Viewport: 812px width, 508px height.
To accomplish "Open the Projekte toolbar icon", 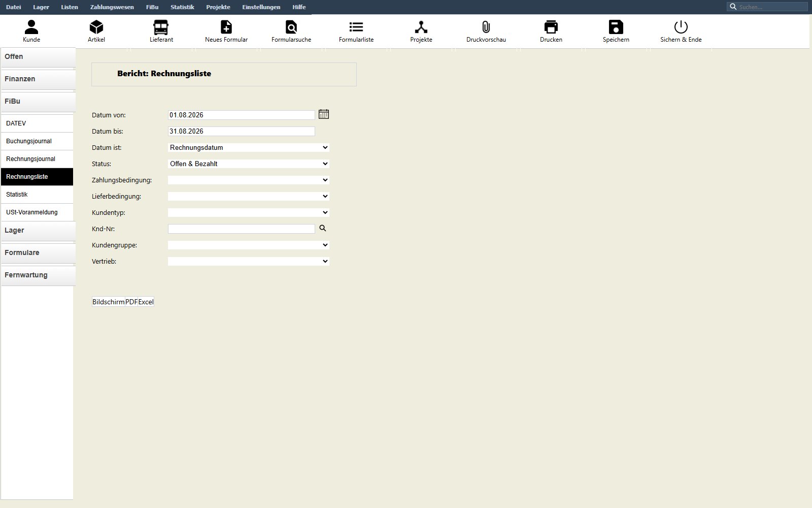I will pos(421,27).
